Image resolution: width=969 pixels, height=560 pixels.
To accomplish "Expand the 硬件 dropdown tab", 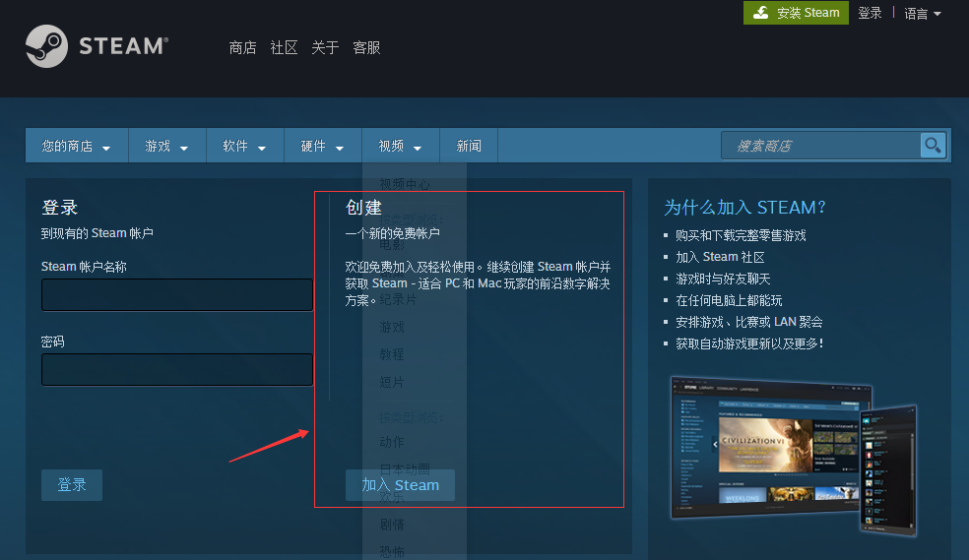I will click(x=323, y=146).
